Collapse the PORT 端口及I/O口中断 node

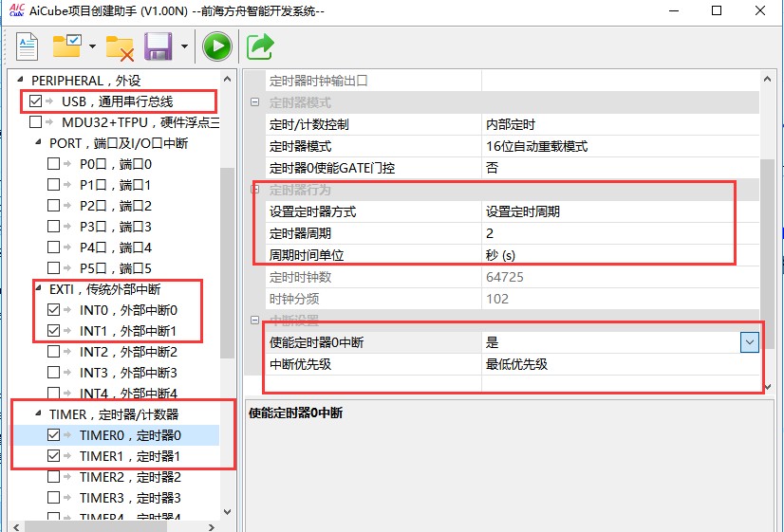(39, 142)
